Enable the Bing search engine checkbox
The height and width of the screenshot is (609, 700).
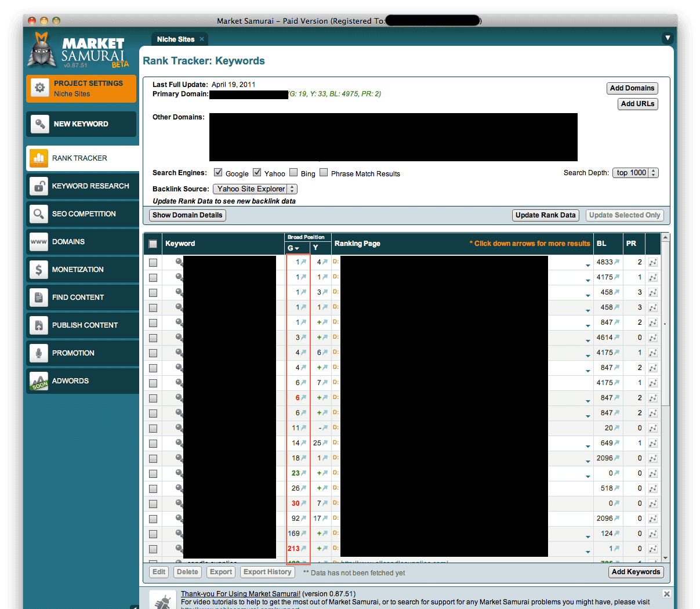[293, 172]
